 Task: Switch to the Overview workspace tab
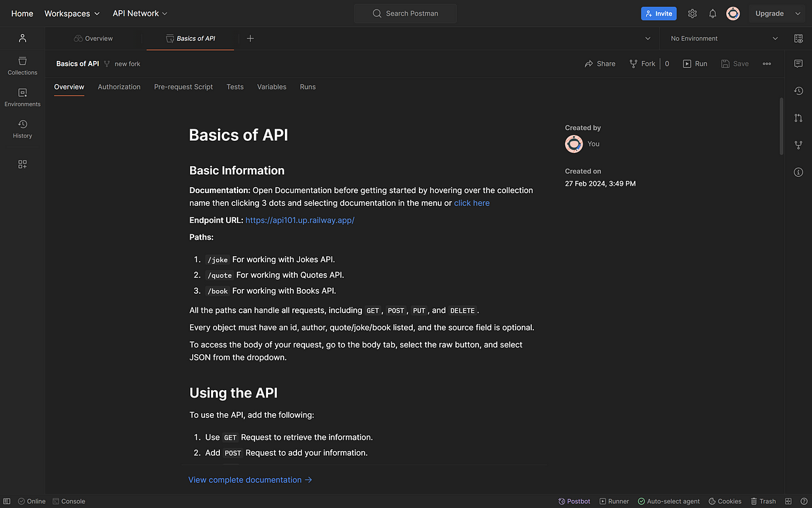click(93, 39)
